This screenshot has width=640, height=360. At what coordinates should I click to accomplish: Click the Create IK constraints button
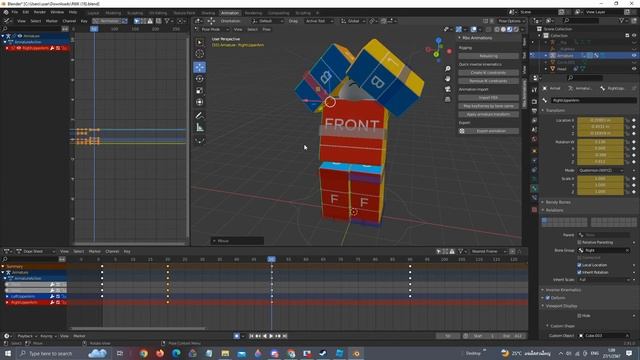[488, 73]
